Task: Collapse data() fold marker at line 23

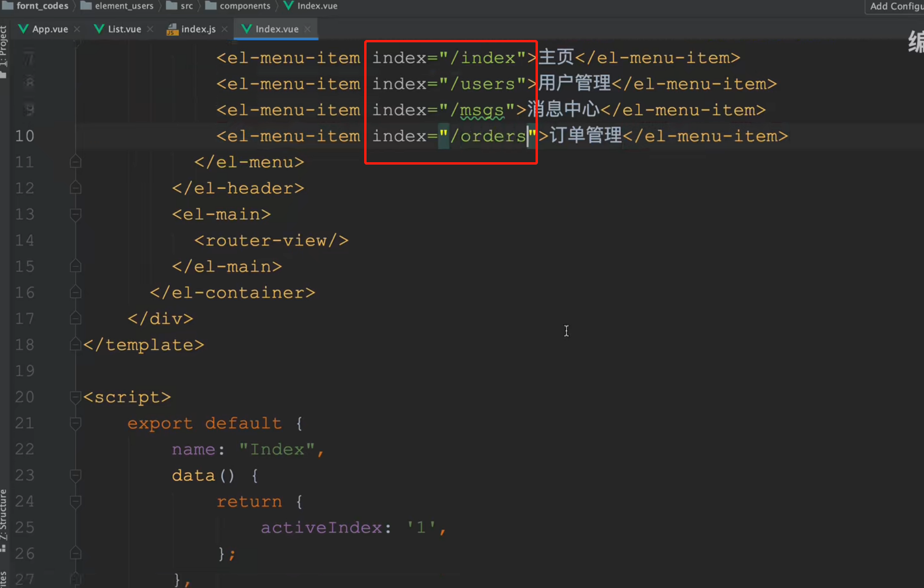Action: (x=75, y=475)
